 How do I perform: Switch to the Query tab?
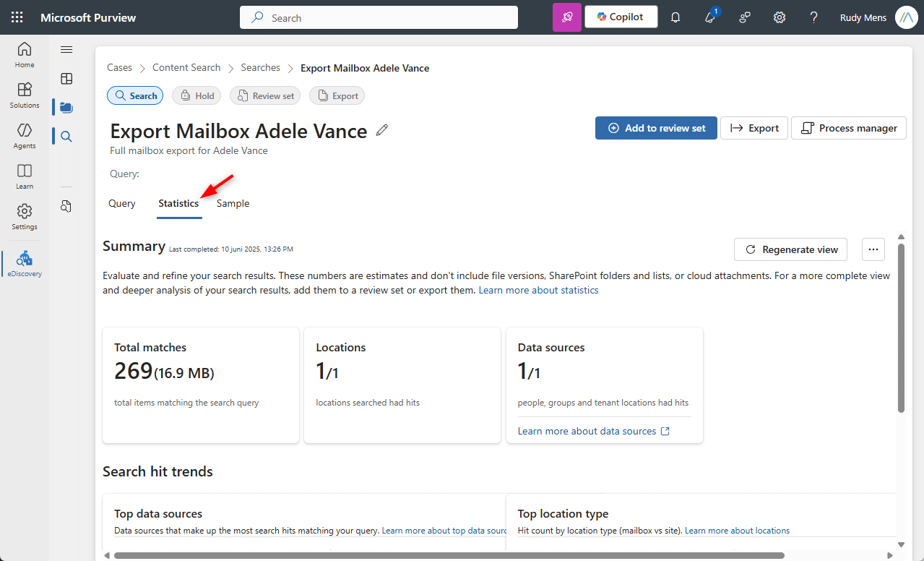pyautogui.click(x=122, y=203)
